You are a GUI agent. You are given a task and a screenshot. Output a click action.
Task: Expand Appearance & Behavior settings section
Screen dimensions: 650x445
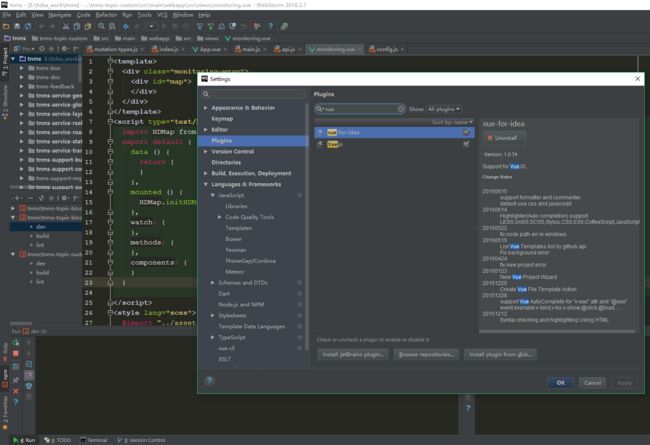click(x=206, y=108)
